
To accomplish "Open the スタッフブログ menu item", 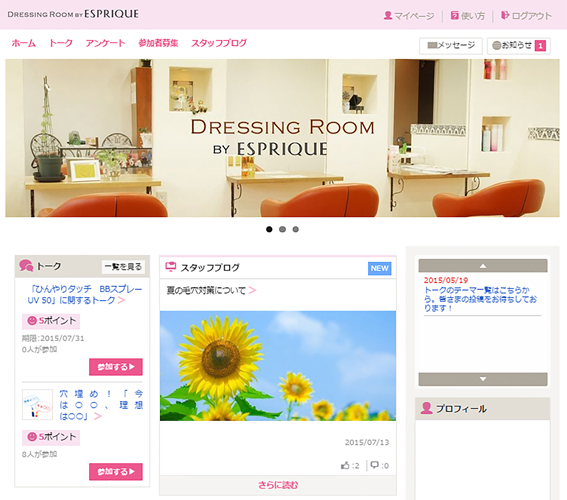I will (x=219, y=43).
